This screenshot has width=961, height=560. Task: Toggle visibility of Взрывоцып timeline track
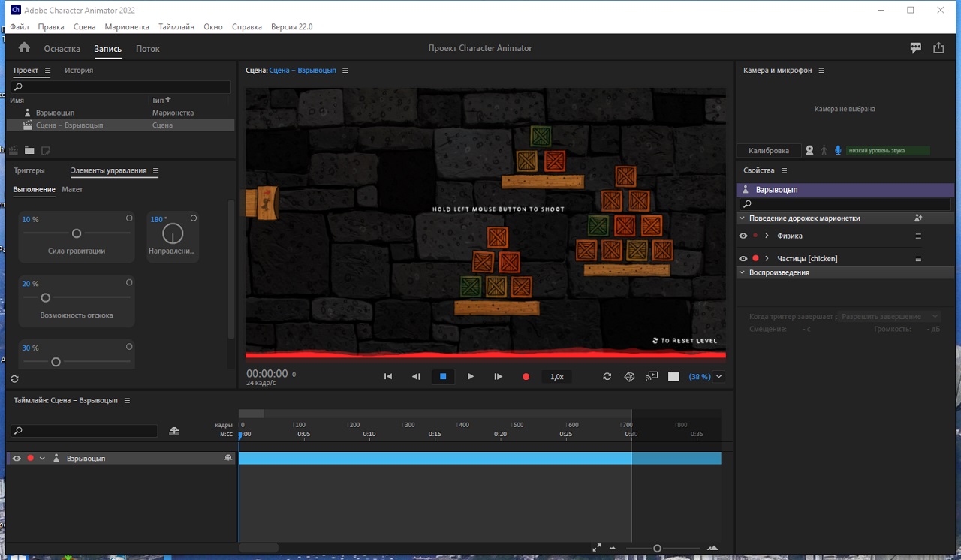point(17,458)
